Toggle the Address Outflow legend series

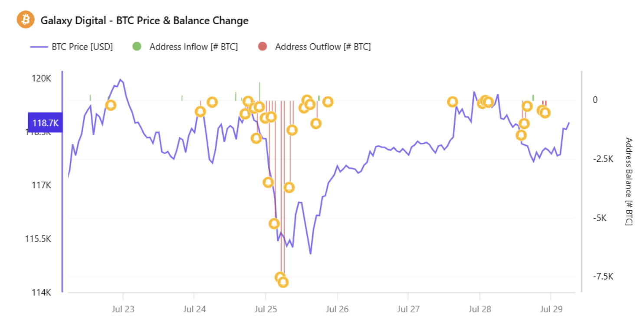[x=315, y=47]
